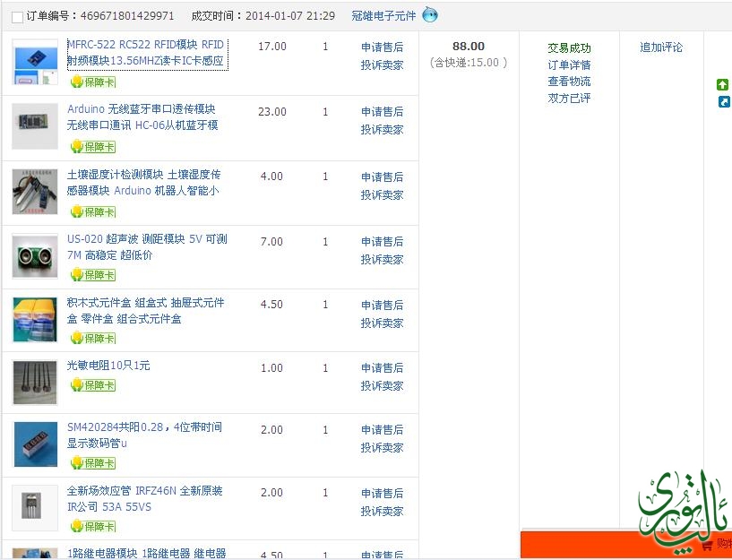Open the 土壤湿度计检测模块 product title
732x560 pixels.
pos(143,183)
